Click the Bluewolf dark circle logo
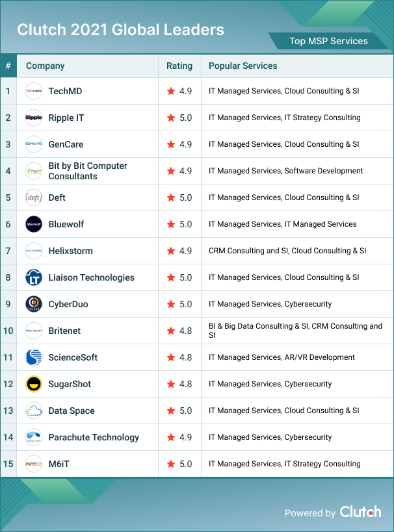Screen dimensions: 394x532 [x=34, y=224]
